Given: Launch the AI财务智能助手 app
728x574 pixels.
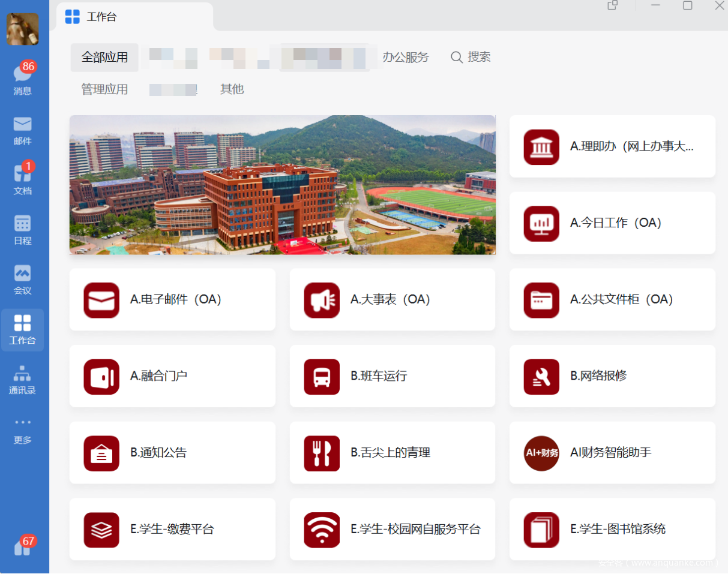Looking at the screenshot, I should pyautogui.click(x=612, y=453).
